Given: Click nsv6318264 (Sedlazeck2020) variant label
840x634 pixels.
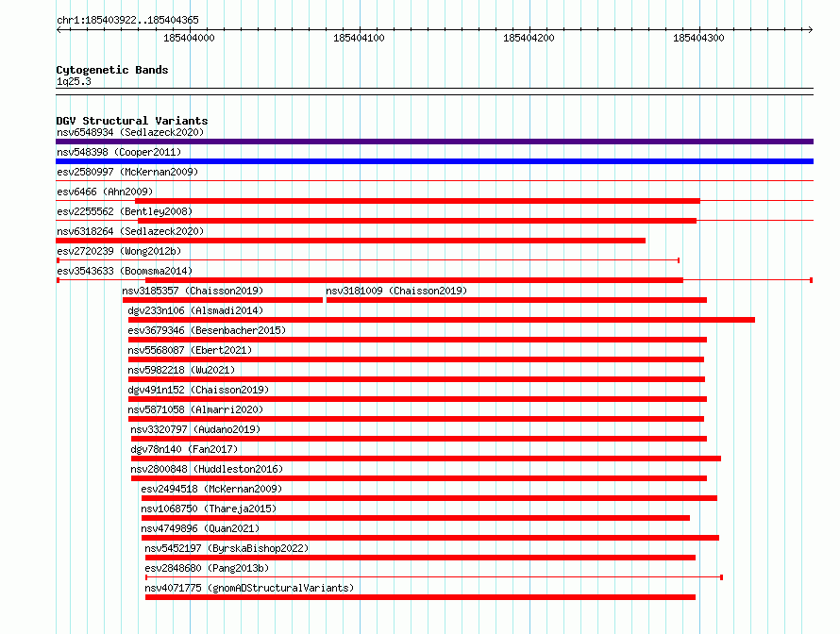Looking at the screenshot, I should pos(130,231).
